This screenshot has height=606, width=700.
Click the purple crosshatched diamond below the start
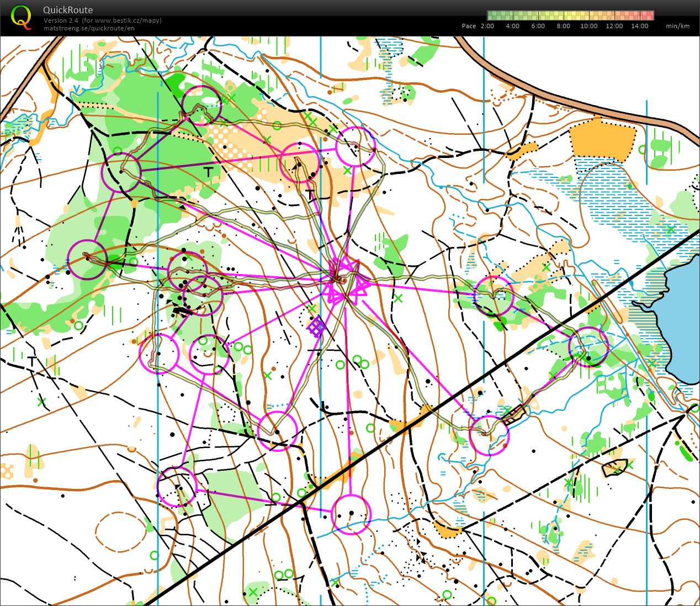[x=316, y=327]
